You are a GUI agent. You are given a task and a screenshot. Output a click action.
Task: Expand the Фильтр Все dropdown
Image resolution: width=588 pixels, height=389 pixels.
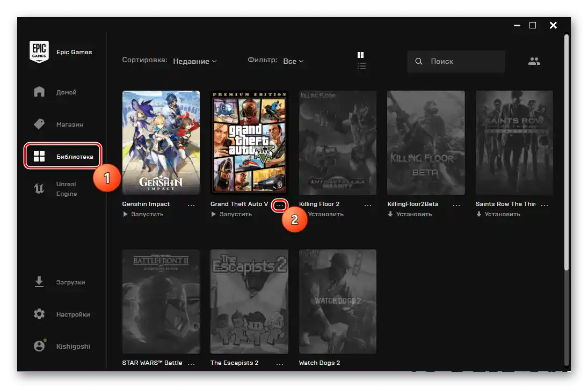(x=293, y=61)
